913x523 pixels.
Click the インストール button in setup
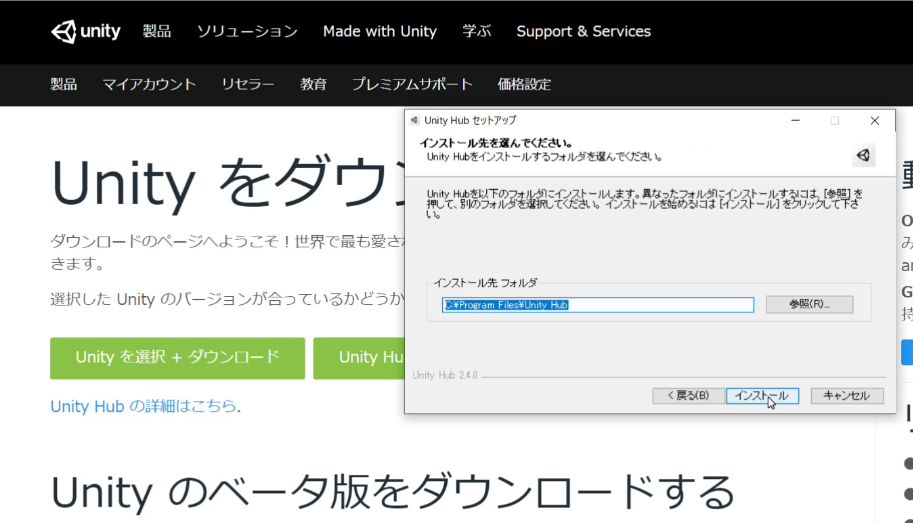tap(762, 395)
